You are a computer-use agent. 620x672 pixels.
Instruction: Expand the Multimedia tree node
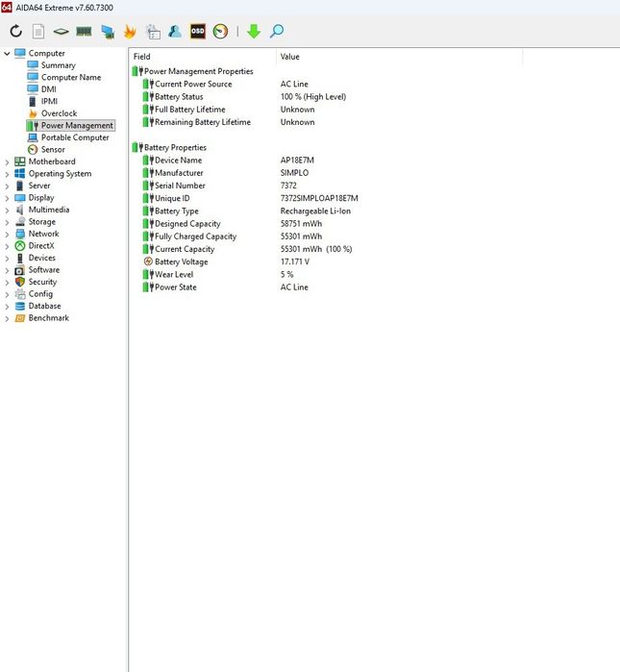tap(7, 210)
